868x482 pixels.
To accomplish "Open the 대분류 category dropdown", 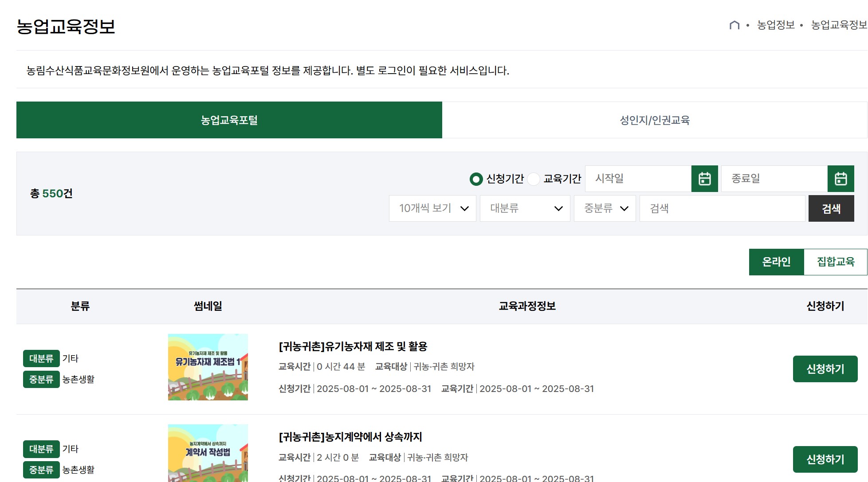I will 525,208.
